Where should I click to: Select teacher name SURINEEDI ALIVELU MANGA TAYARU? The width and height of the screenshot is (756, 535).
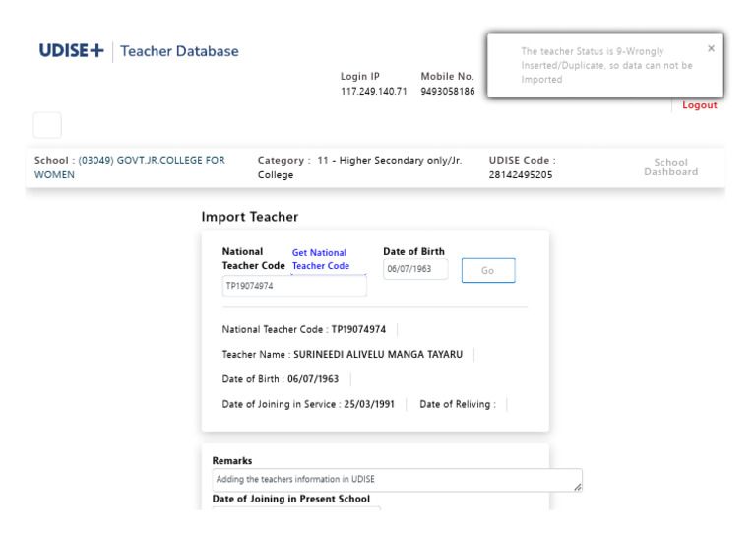[378, 354]
